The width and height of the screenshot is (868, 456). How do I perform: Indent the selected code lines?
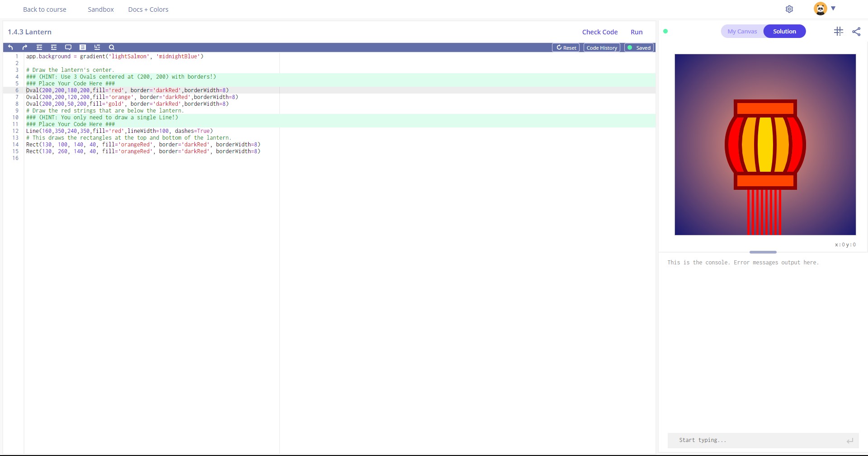click(39, 47)
